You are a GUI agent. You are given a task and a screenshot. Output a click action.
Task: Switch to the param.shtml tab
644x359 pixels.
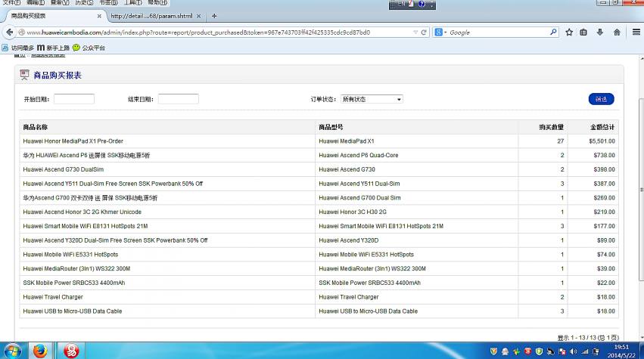pos(151,16)
